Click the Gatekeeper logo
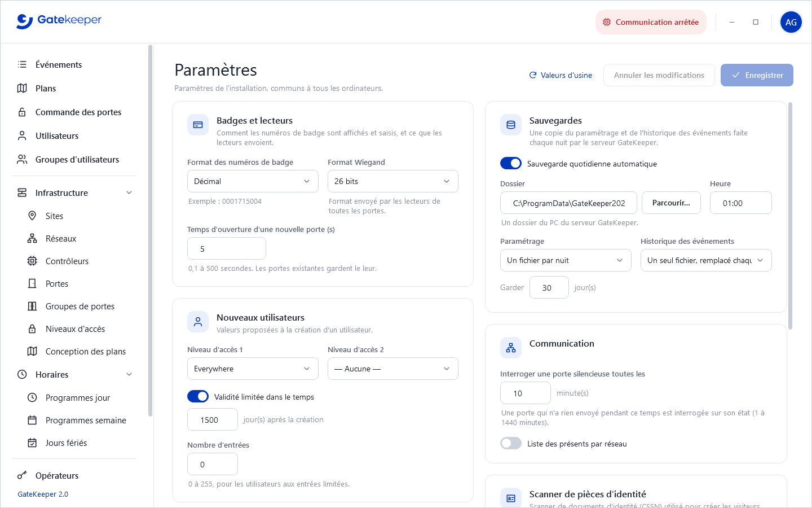 pyautogui.click(x=59, y=21)
